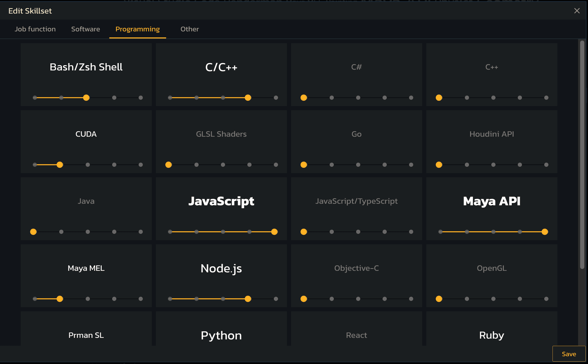Viewport: 588px width, 364px height.
Task: Set C/C++ skill to maximum level dot
Action: (x=276, y=98)
